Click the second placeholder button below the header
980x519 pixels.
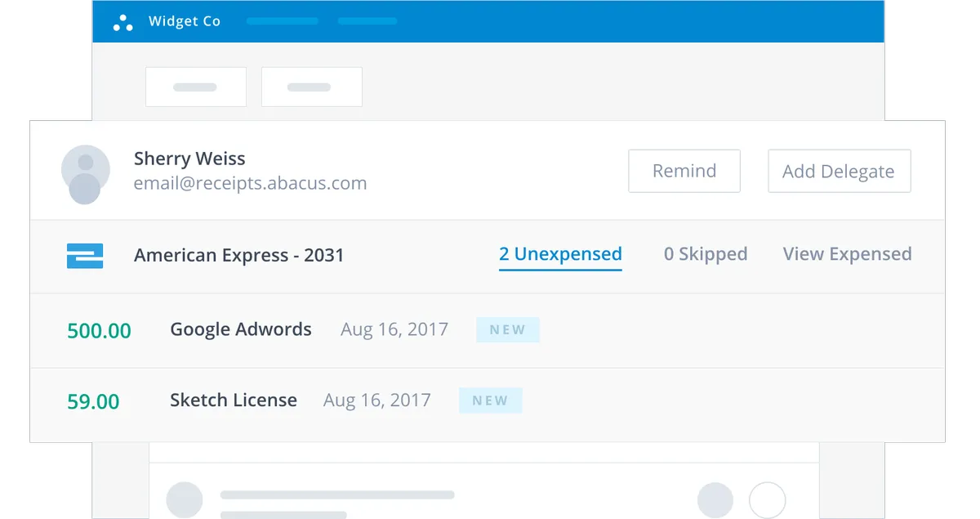click(x=312, y=87)
